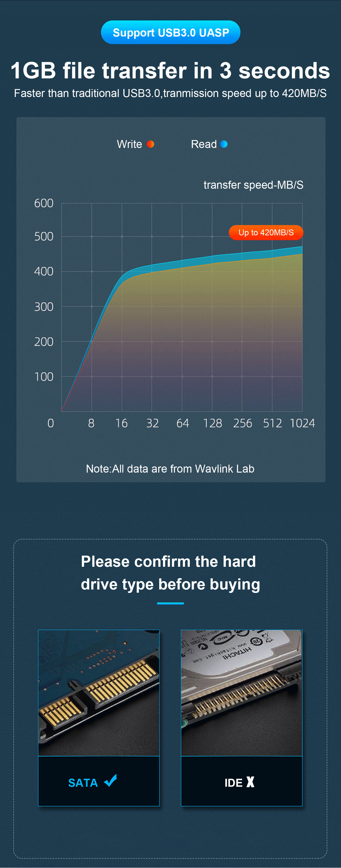Click the Up to 420MB/S label
The width and height of the screenshot is (341, 868).
click(266, 233)
